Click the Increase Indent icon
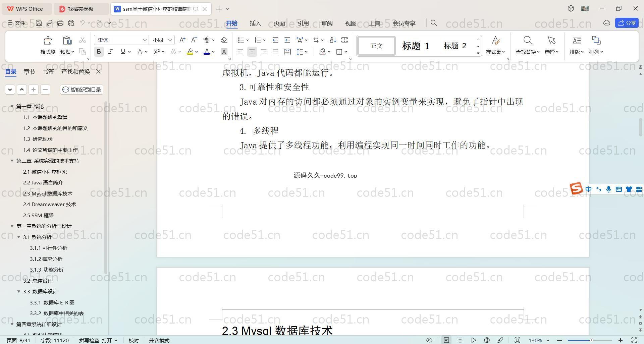644x344 pixels. [x=287, y=40]
